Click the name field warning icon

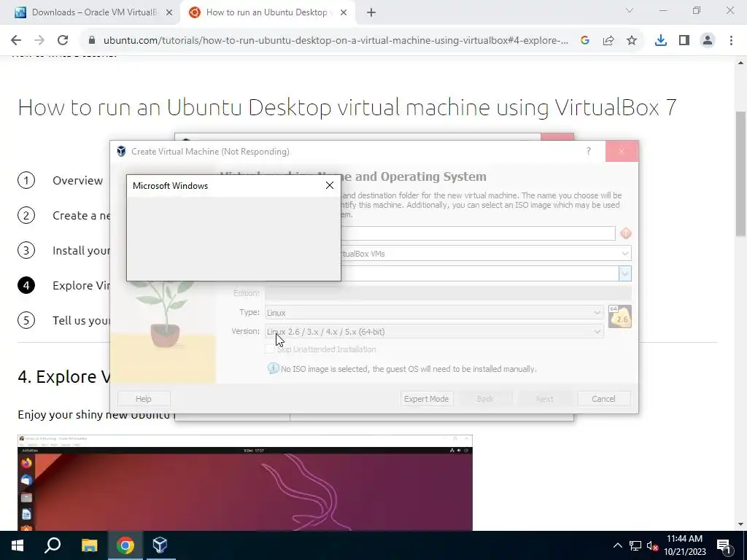(625, 233)
